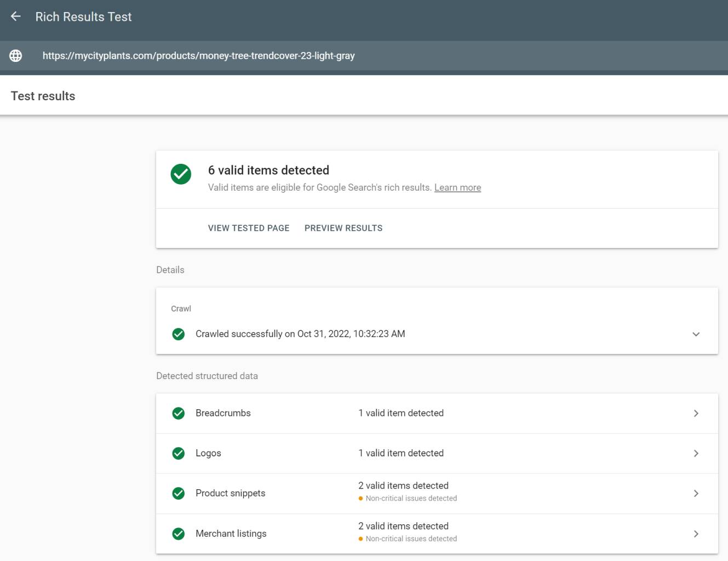Image resolution: width=728 pixels, height=561 pixels.
Task: Open Breadcrumbs details via its right chevron
Action: (x=696, y=413)
